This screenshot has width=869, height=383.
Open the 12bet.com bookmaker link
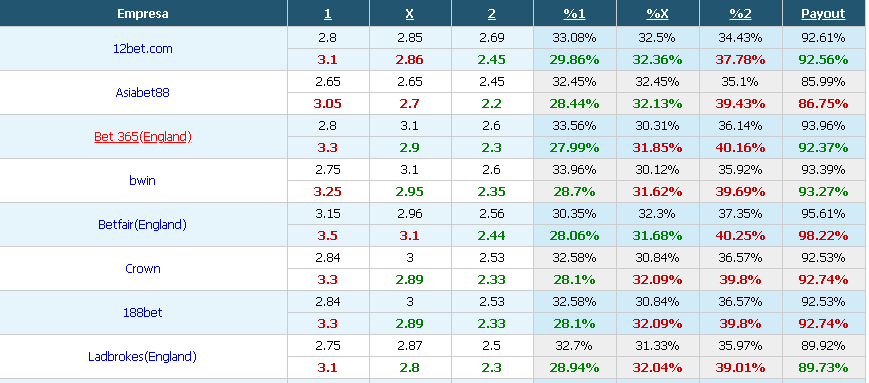[142, 49]
